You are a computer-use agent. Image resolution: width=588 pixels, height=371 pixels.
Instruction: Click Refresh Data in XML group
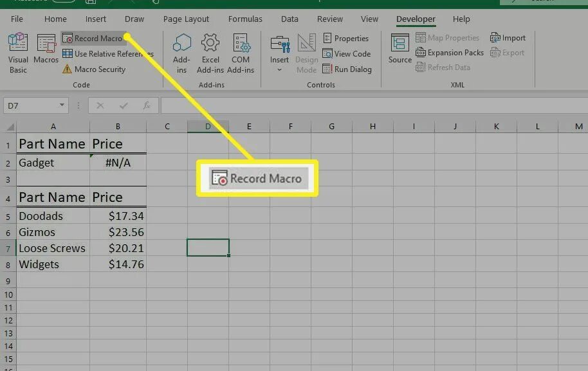point(443,68)
